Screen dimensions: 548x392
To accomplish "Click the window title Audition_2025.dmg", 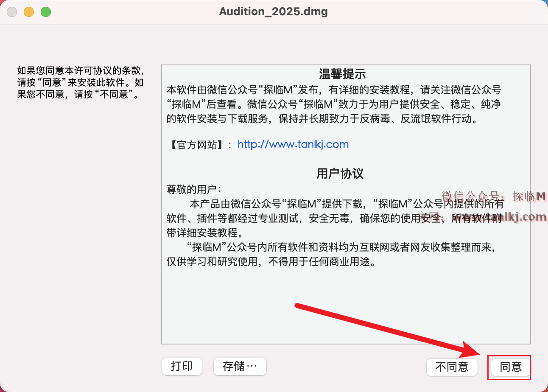I will coord(274,12).
